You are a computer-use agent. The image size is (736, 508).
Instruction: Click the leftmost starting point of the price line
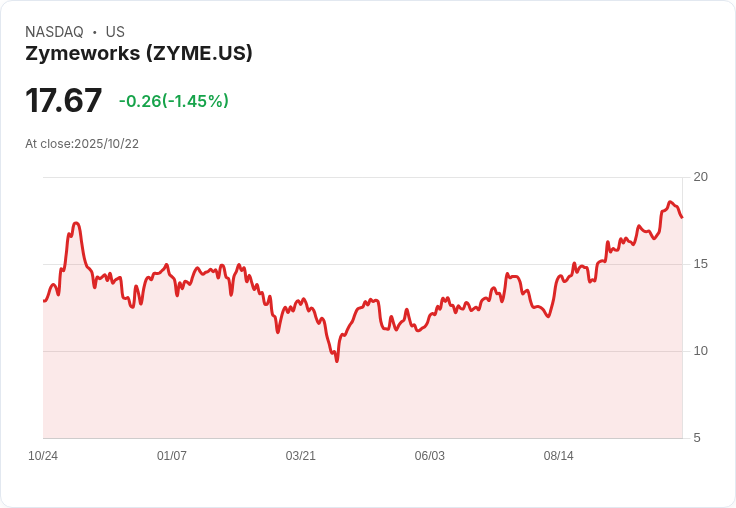(x=44, y=301)
